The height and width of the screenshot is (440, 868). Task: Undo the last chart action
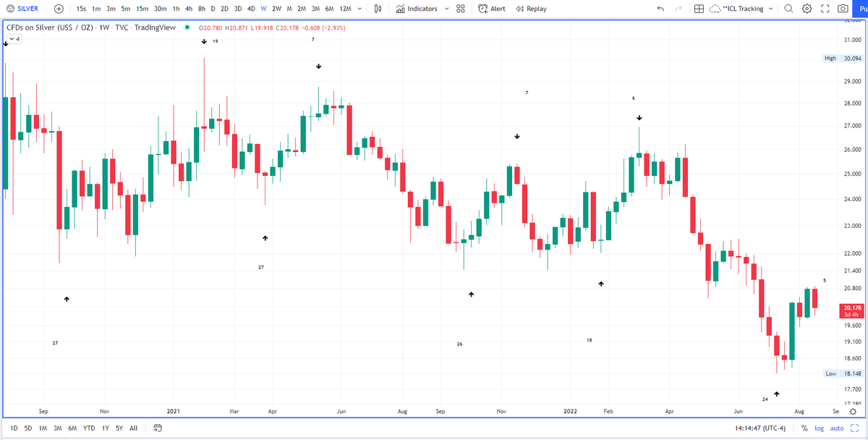(660, 9)
